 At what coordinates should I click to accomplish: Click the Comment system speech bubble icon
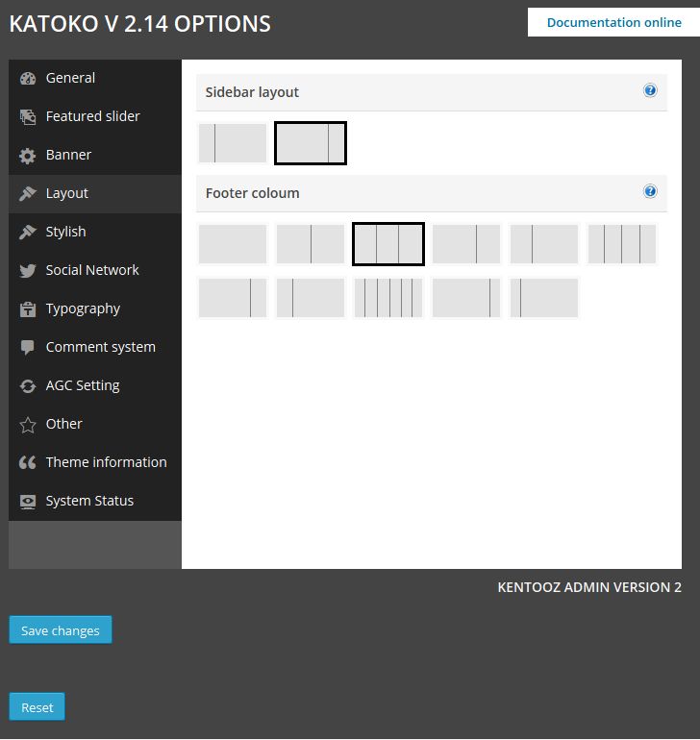pos(28,348)
